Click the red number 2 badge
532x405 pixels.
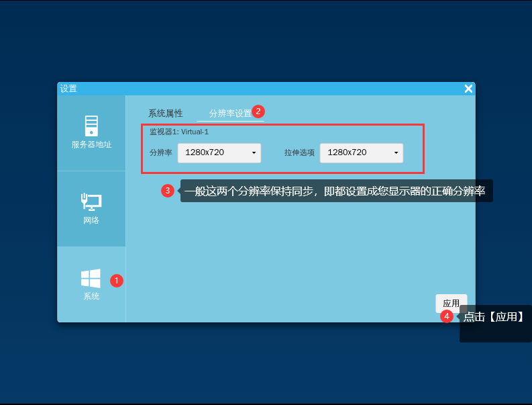click(258, 111)
